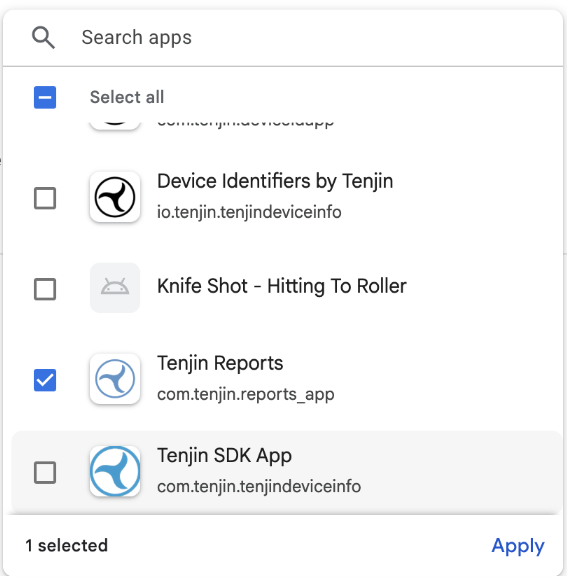This screenshot has width=567, height=577.
Task: Click the Tenjin SDK App icon
Action: pyautogui.click(x=115, y=471)
